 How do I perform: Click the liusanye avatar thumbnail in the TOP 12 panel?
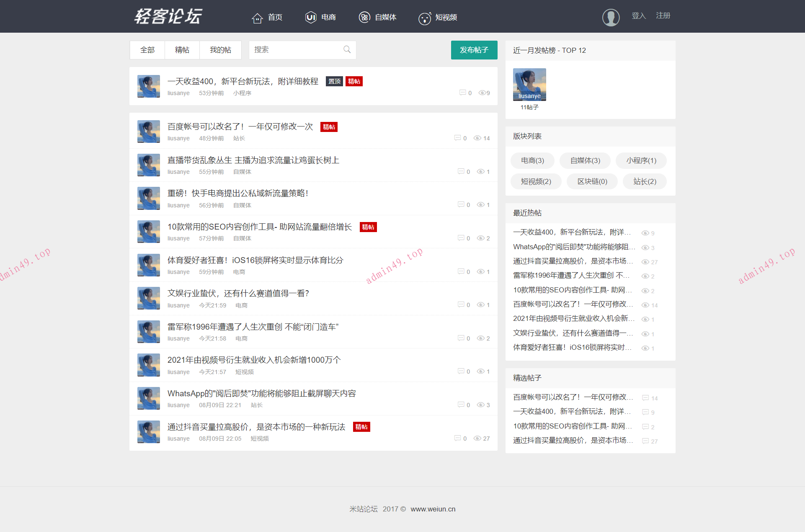coord(529,84)
